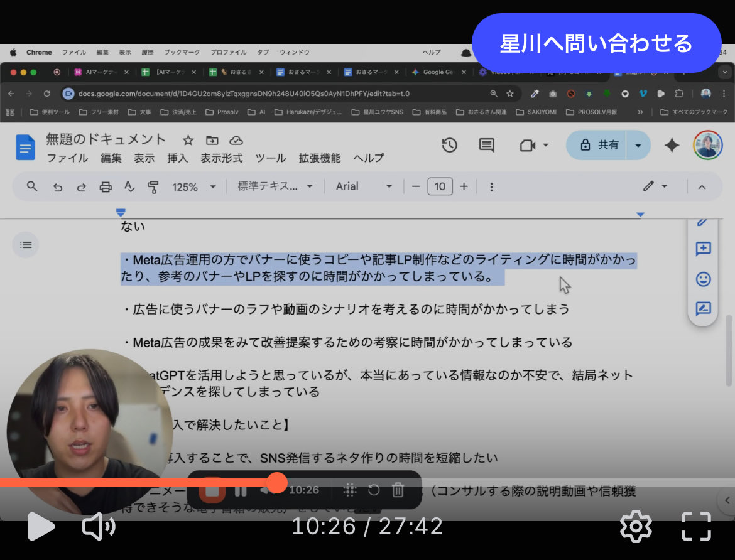
Task: Select the paint format roller icon
Action: [153, 187]
